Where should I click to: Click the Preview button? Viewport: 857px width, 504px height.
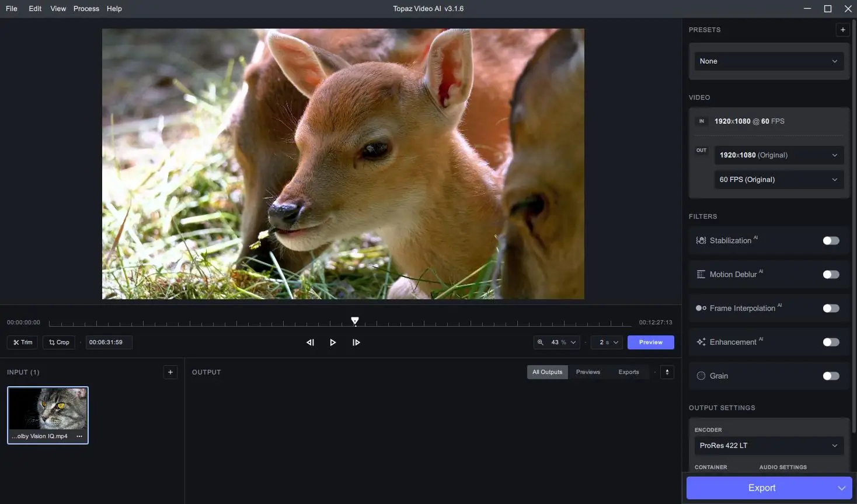651,342
